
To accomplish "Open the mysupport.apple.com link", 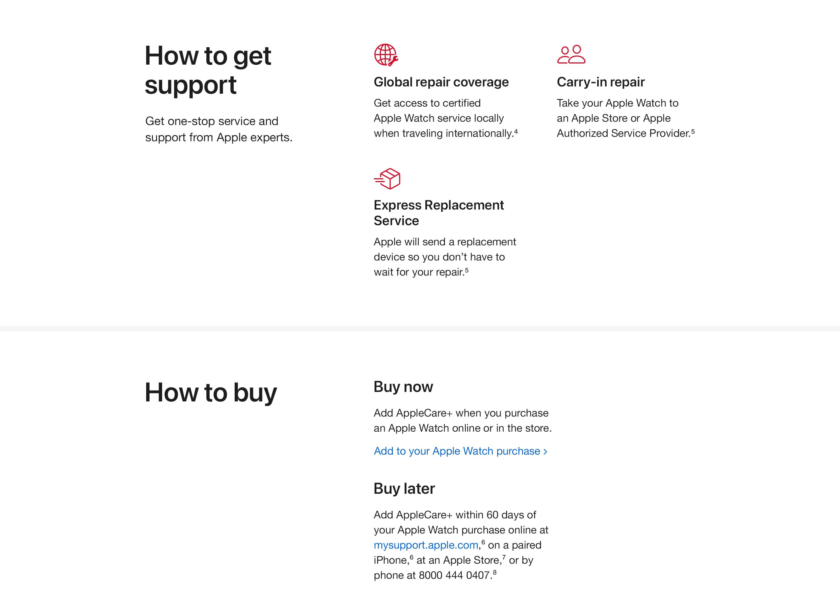I will tap(426, 545).
